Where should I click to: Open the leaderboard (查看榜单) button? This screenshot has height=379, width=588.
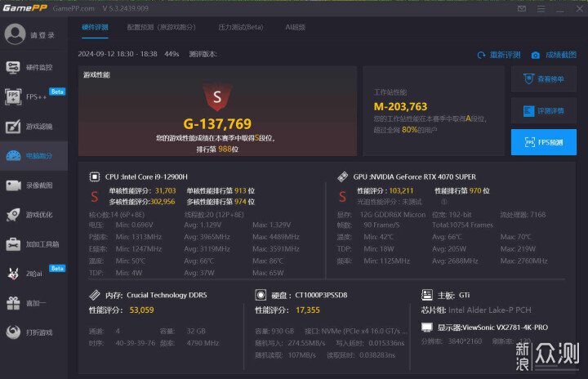click(x=544, y=78)
